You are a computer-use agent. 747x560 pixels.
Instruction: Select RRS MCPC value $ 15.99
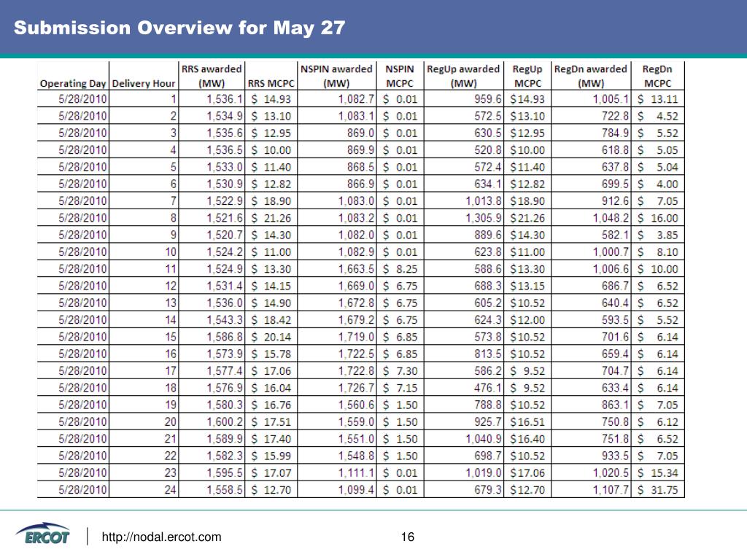tap(271, 456)
